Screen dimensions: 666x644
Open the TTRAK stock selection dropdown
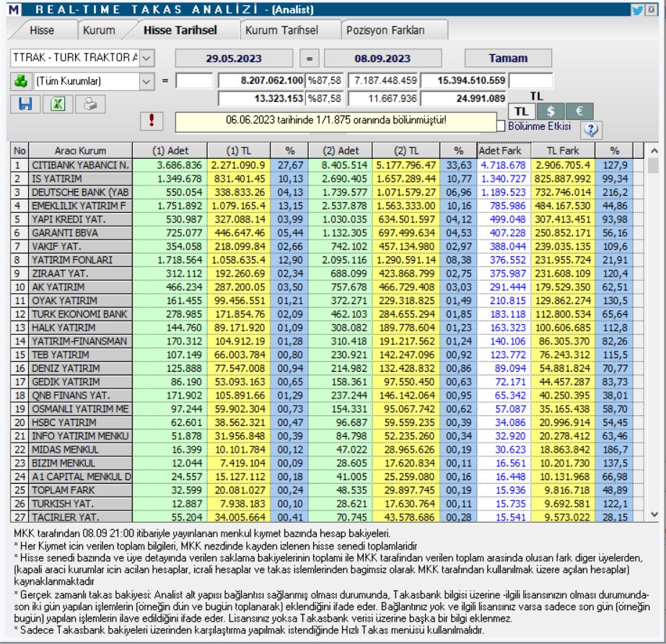pos(146,58)
